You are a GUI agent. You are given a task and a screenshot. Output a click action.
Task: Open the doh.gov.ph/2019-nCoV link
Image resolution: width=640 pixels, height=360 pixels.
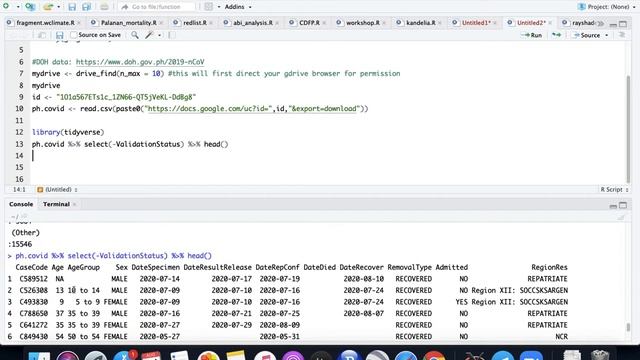click(140, 62)
